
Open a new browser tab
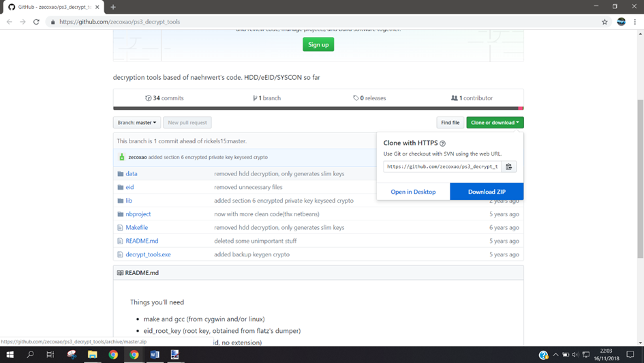click(x=113, y=7)
